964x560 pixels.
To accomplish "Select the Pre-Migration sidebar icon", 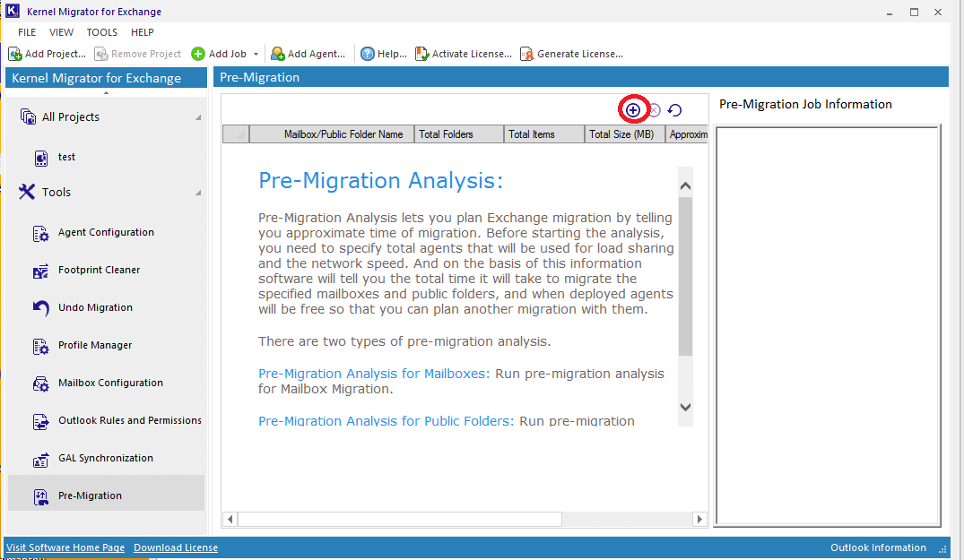I will [x=40, y=496].
